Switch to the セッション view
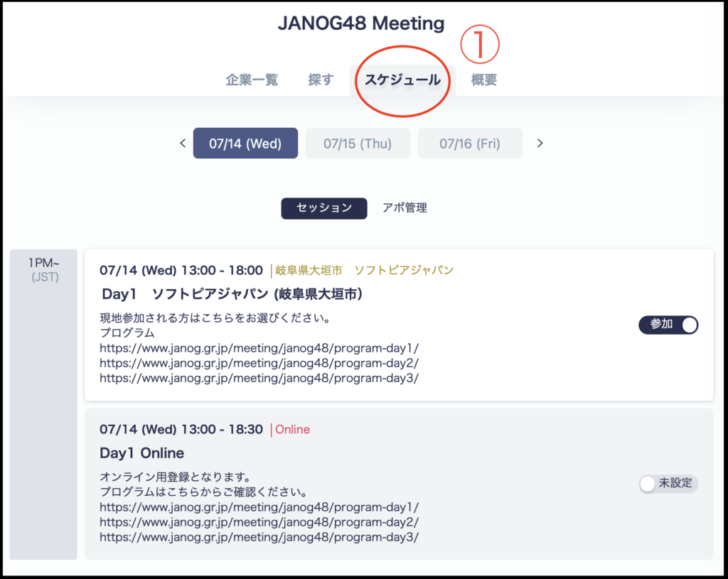Viewport: 728px width, 579px height. pyautogui.click(x=324, y=208)
